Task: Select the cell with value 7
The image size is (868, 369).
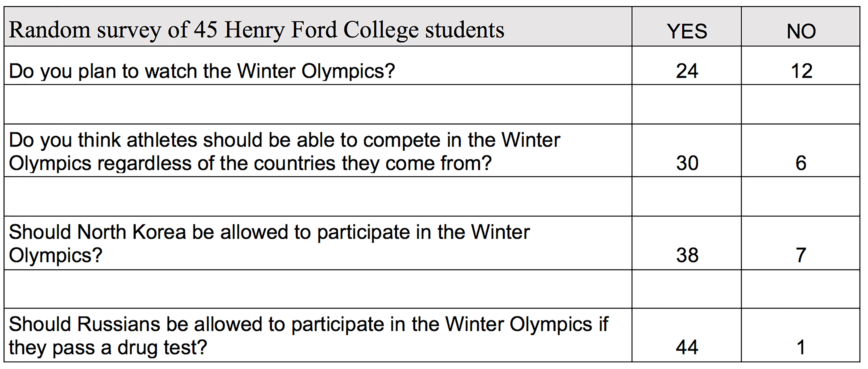Action: 801,243
